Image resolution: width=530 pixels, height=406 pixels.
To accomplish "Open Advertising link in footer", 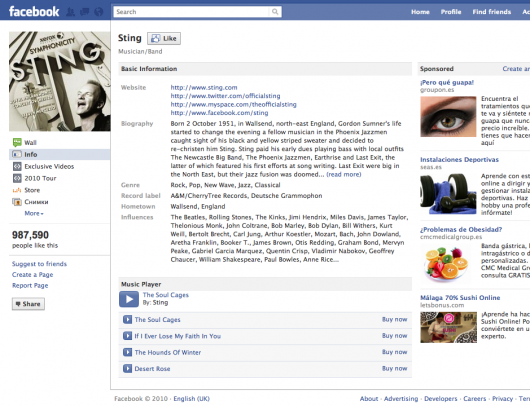I will [x=401, y=399].
